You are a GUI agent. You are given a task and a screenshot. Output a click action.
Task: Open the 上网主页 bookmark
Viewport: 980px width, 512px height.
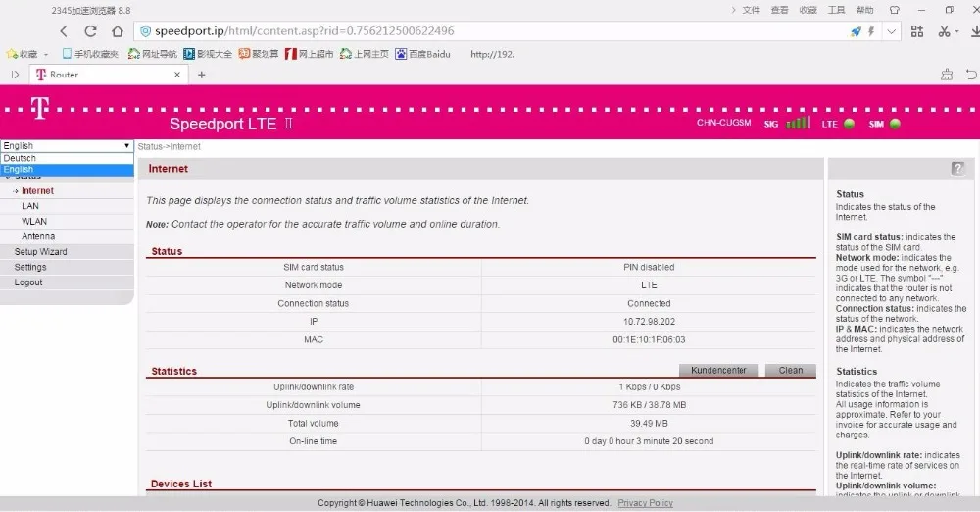(x=365, y=55)
